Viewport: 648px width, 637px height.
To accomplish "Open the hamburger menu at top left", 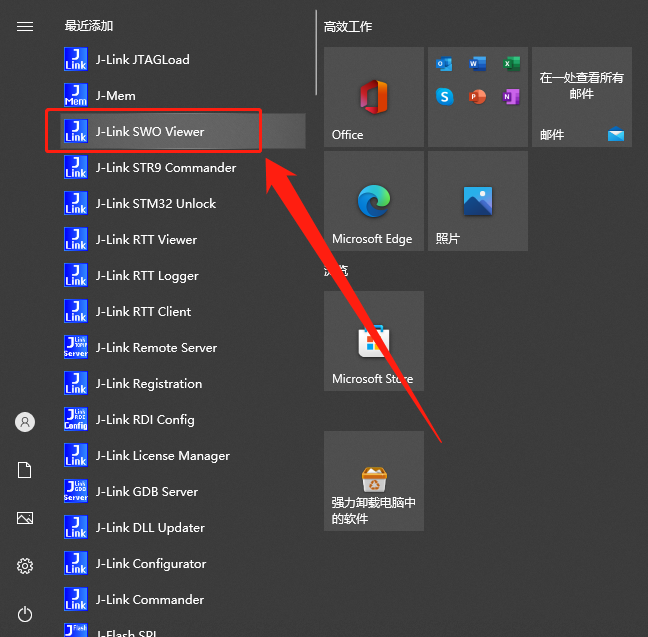I will (25, 27).
